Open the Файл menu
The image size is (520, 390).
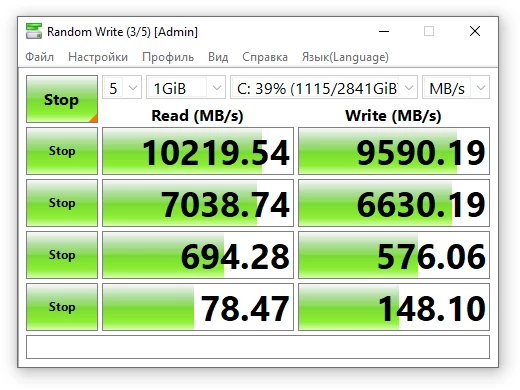(x=40, y=57)
